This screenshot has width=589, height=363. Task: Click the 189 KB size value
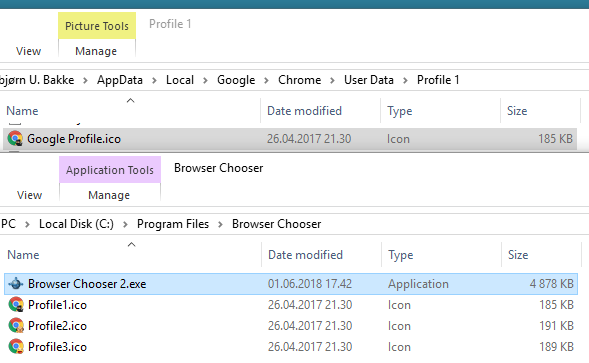coord(557,347)
